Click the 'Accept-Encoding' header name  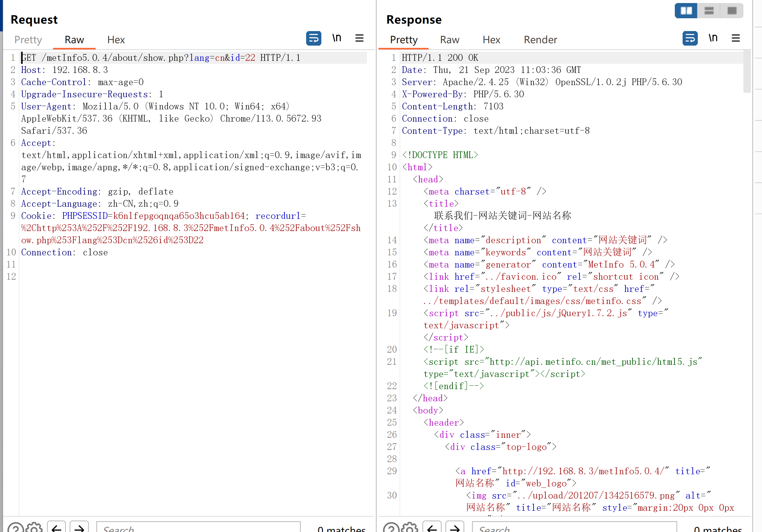point(59,192)
